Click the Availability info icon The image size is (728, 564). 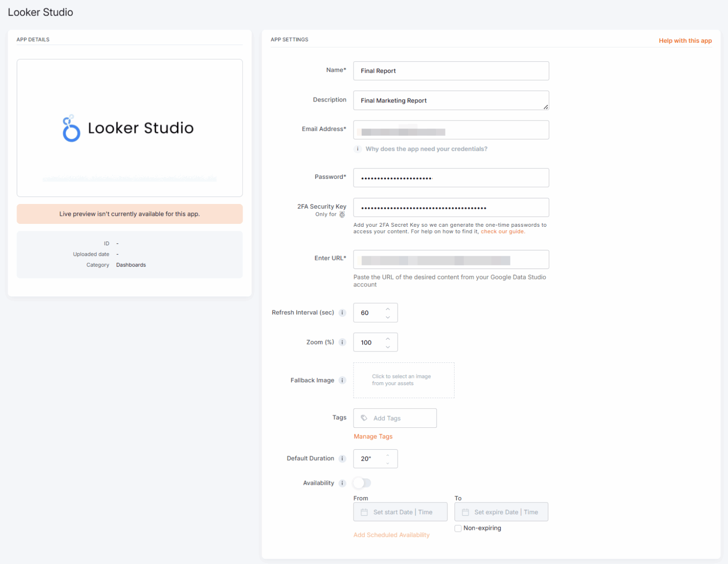pyautogui.click(x=342, y=483)
